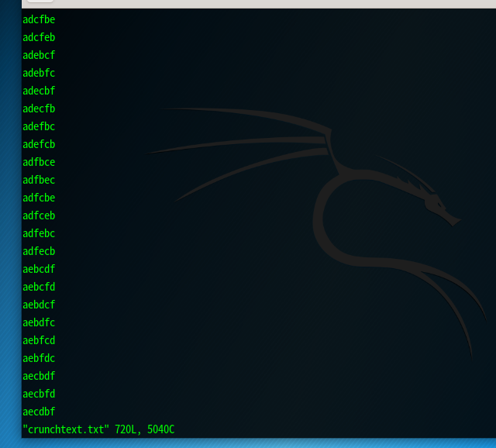This screenshot has height=448, width=496.
Task: Select the 'adfbec' entry
Action: (x=39, y=180)
